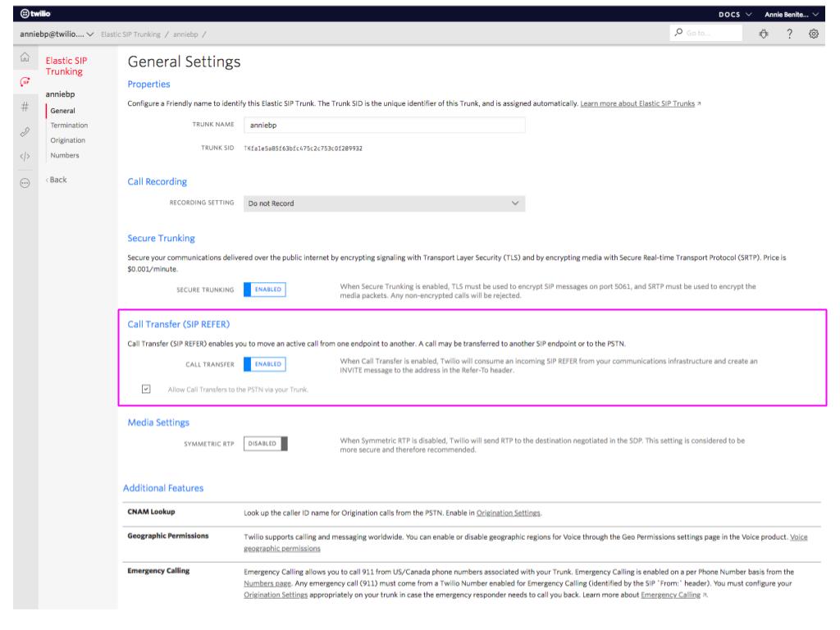The width and height of the screenshot is (840, 630).
Task: Toggle the Call Transfer enabled switch
Action: (x=265, y=364)
